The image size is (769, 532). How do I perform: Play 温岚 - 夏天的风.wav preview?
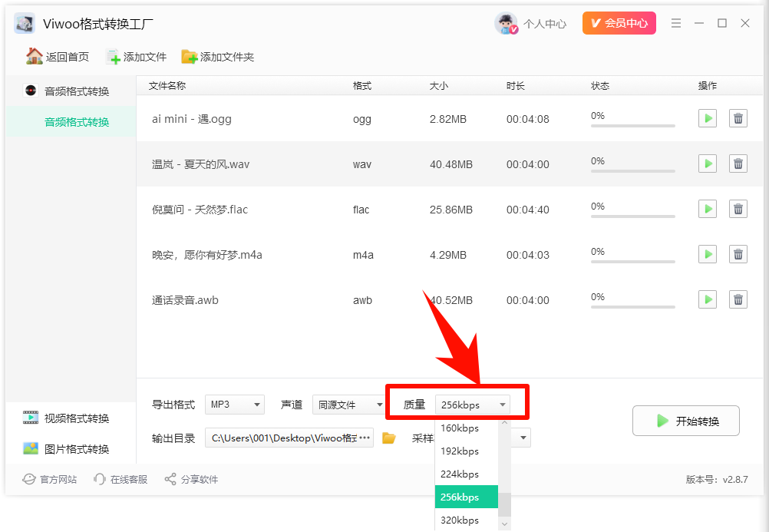(x=707, y=164)
